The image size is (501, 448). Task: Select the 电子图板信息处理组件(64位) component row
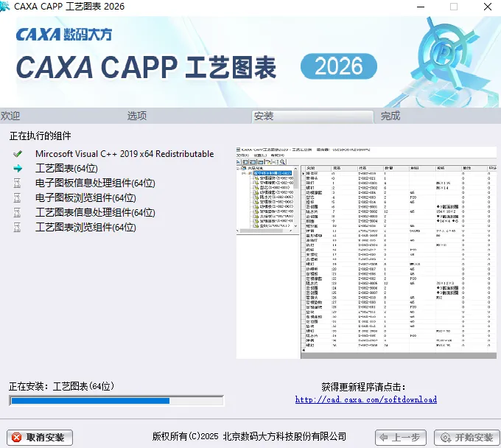click(95, 183)
